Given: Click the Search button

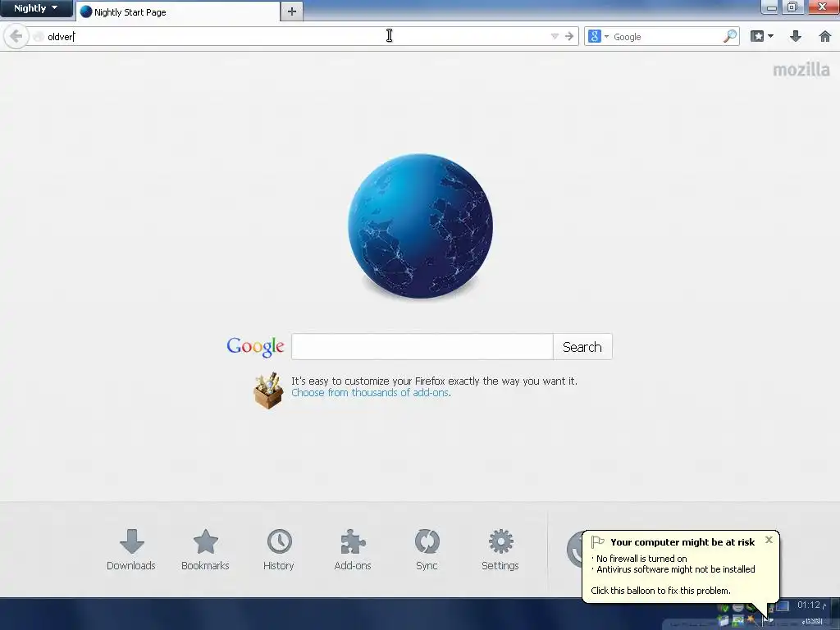Looking at the screenshot, I should 582,347.
